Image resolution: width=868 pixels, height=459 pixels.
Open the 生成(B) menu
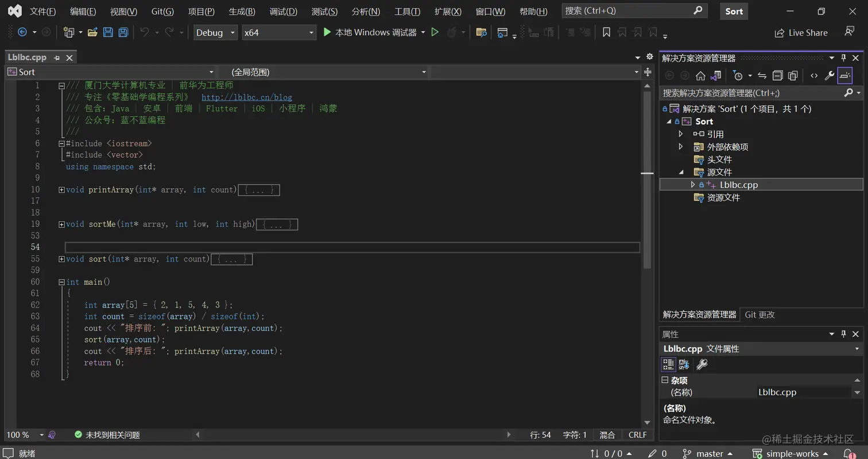[242, 11]
